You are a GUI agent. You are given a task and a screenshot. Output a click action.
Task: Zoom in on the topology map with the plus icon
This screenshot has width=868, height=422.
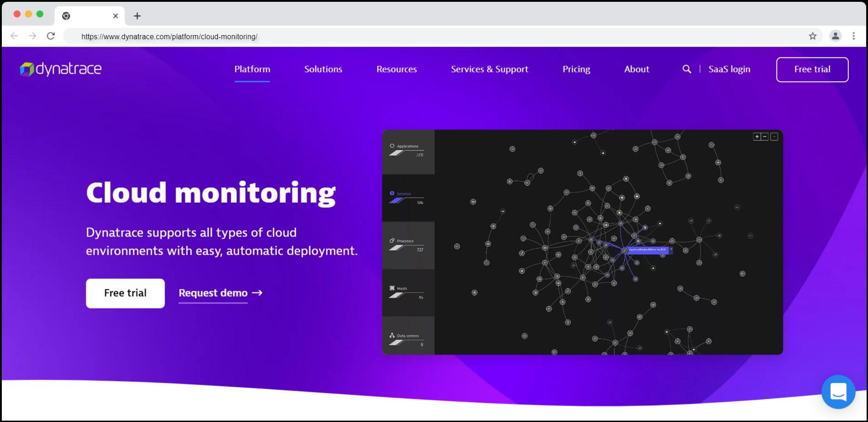[756, 136]
